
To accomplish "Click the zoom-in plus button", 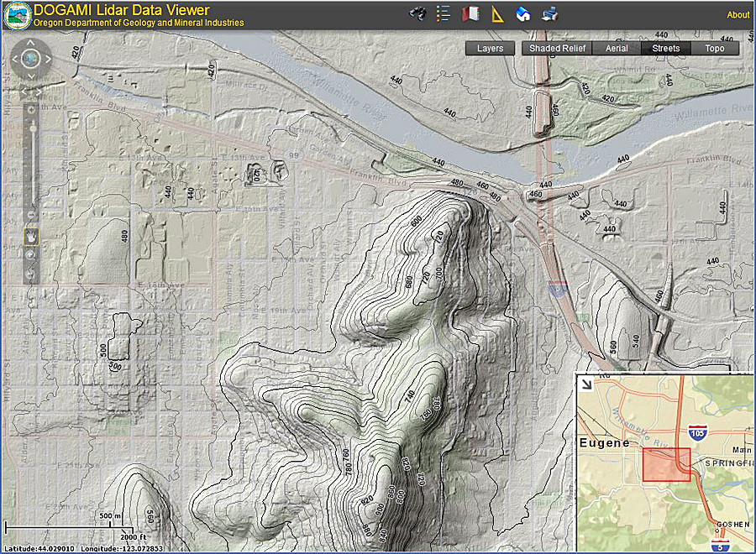I will [32, 108].
